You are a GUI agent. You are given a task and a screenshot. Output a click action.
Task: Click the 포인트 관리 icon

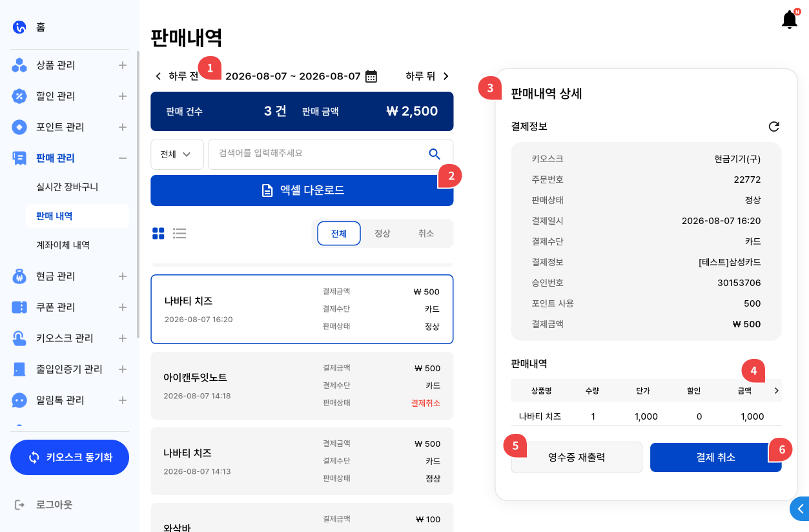click(19, 127)
